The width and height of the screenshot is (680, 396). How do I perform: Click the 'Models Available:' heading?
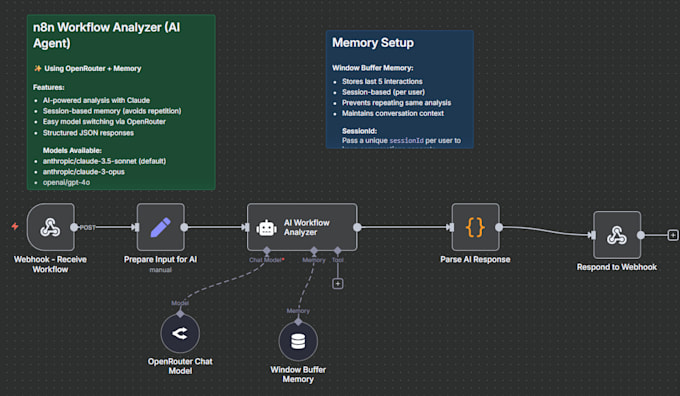pyautogui.click(x=72, y=151)
